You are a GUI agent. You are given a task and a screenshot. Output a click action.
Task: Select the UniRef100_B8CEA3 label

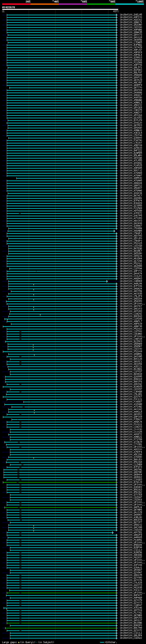131,316
